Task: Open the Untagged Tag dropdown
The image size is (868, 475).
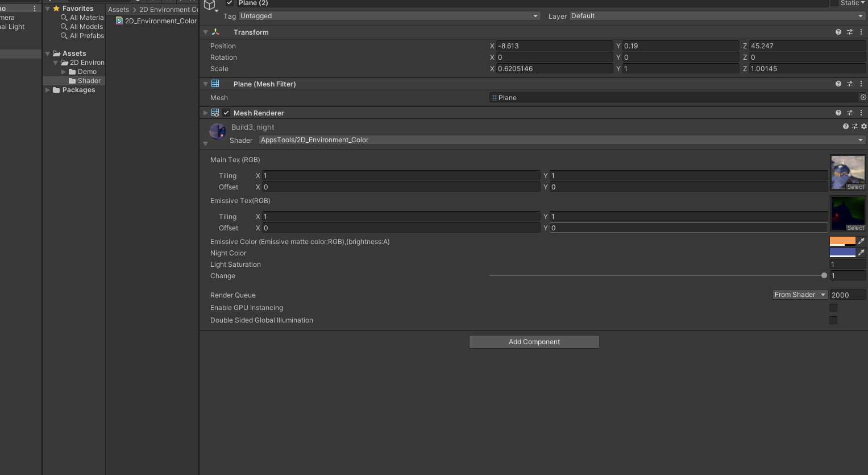Action: click(389, 15)
